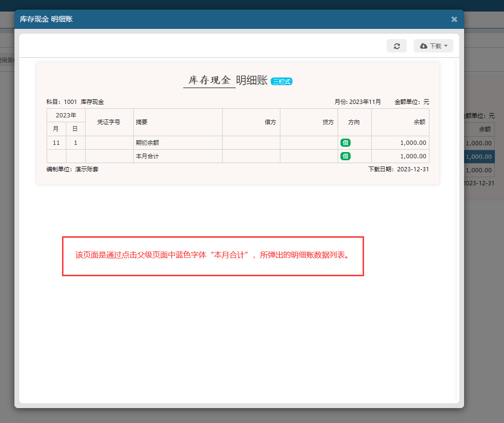Click the 月 sub-header cell
This screenshot has width=504, height=423.
(x=56, y=129)
